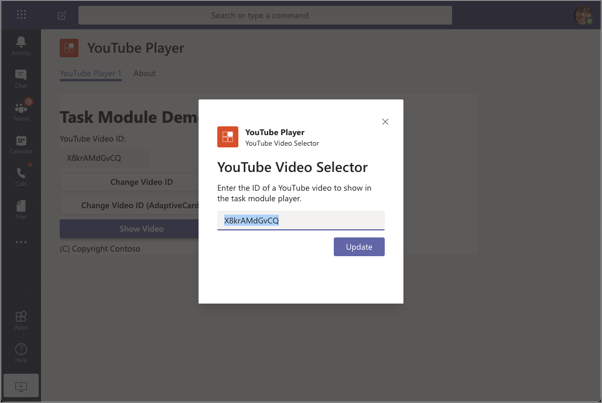Click the Show Video button
This screenshot has height=403, width=602.
click(x=129, y=229)
